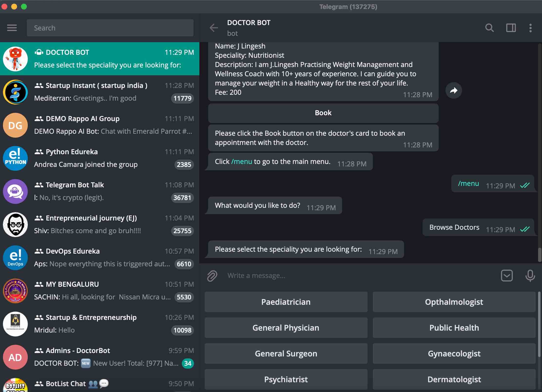Open the three-dot chat options menu

(x=530, y=28)
